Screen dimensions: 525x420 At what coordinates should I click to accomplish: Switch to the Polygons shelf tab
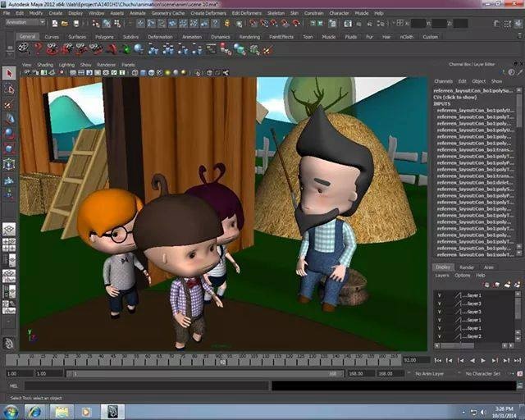pos(104,37)
